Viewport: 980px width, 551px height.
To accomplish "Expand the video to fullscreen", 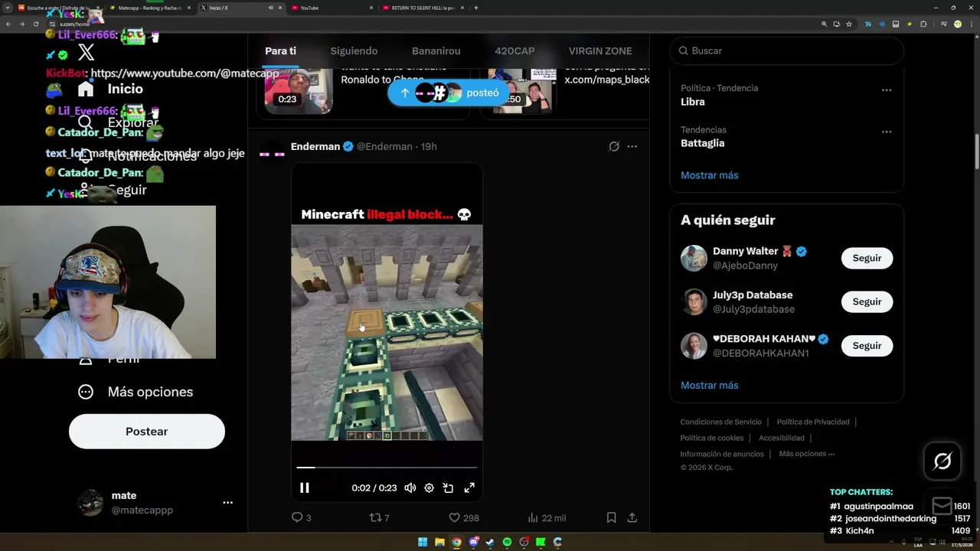I will (469, 487).
